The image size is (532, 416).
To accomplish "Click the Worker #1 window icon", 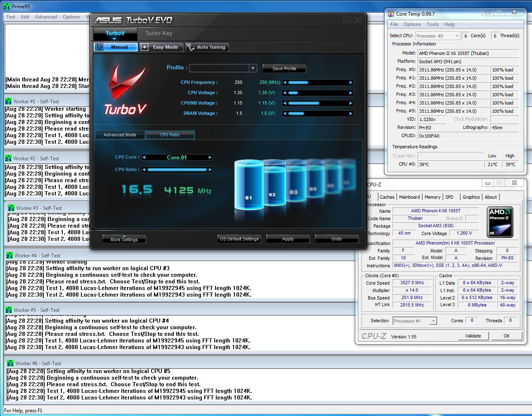I will point(8,101).
